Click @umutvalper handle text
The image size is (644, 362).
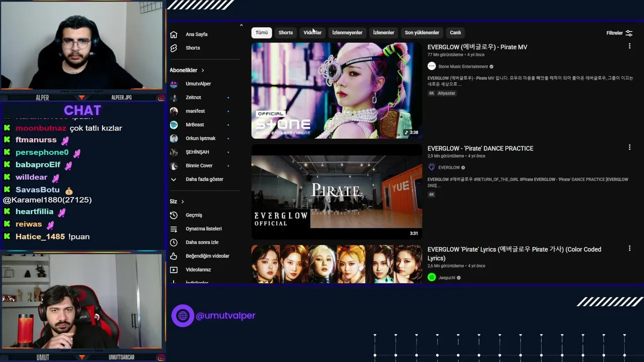(x=225, y=316)
